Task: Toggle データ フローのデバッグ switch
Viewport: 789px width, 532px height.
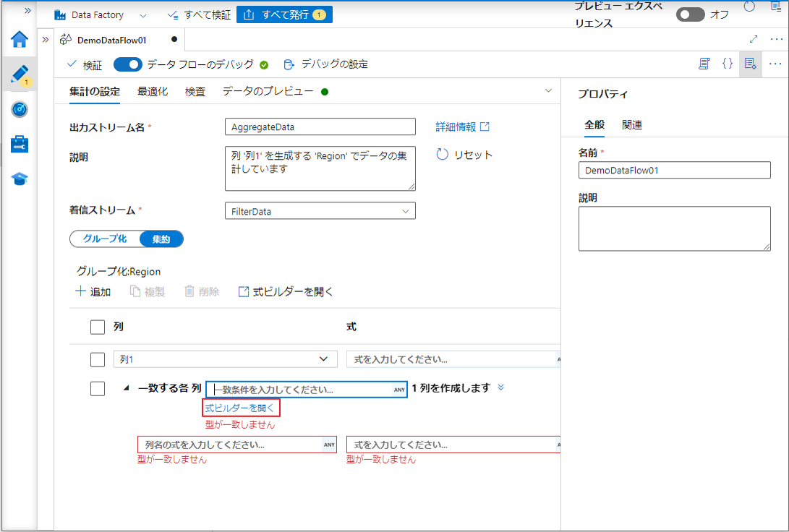Action: 127,64
